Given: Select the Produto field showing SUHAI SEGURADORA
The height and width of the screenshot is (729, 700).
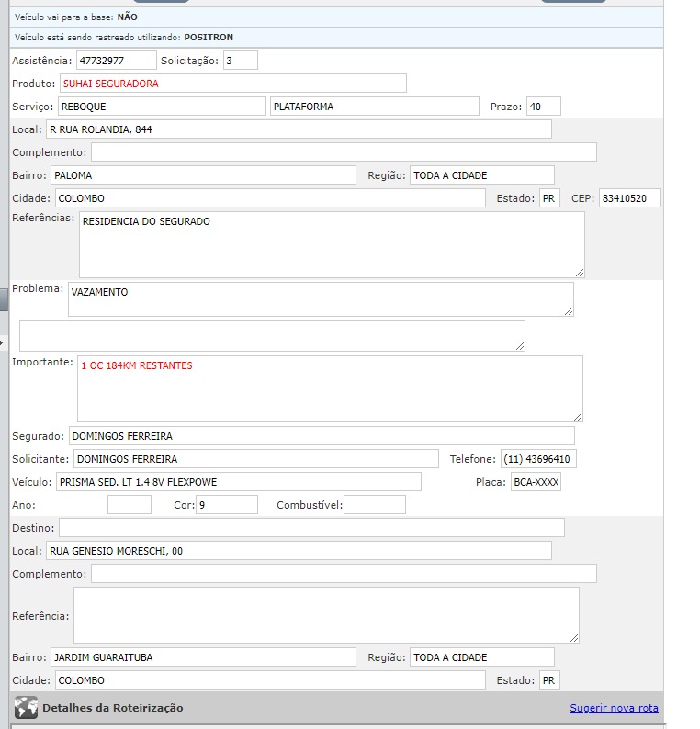Looking at the screenshot, I should [x=232, y=84].
